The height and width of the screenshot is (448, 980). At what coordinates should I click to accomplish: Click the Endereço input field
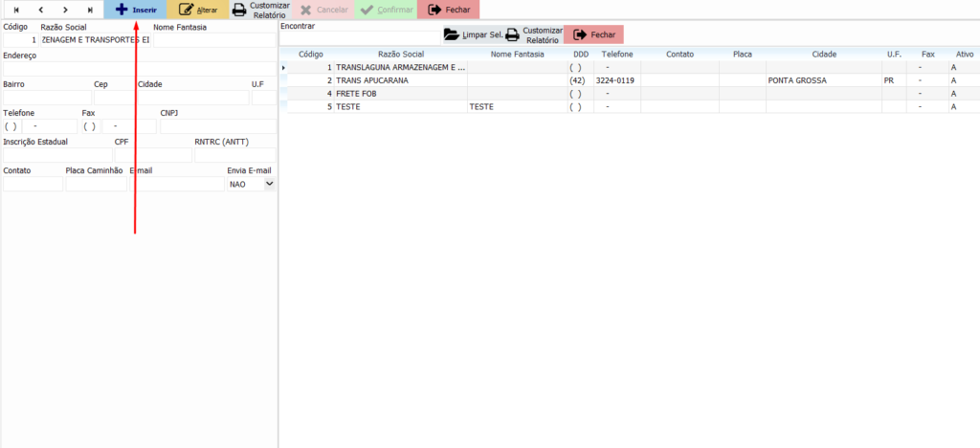(139, 69)
